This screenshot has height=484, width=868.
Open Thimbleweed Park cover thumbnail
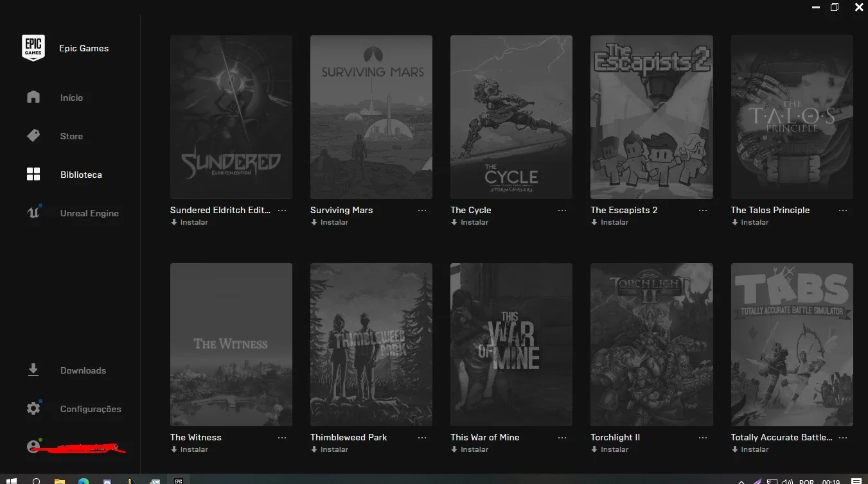tap(371, 345)
